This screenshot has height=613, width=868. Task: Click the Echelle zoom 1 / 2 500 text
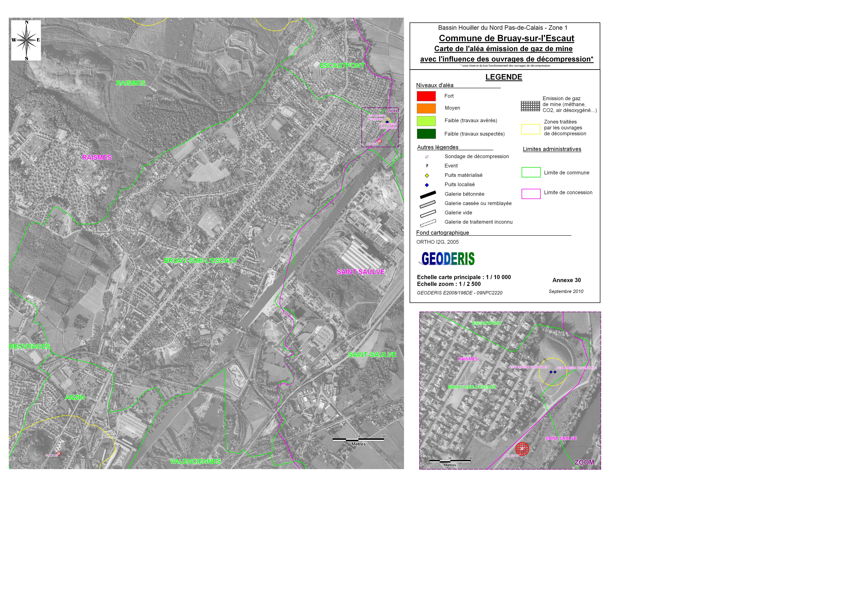coord(449,284)
